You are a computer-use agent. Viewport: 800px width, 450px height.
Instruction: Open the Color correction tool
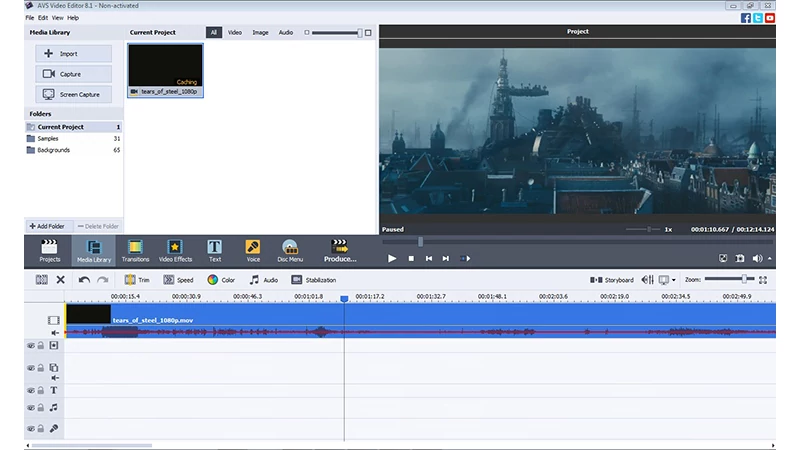click(221, 280)
